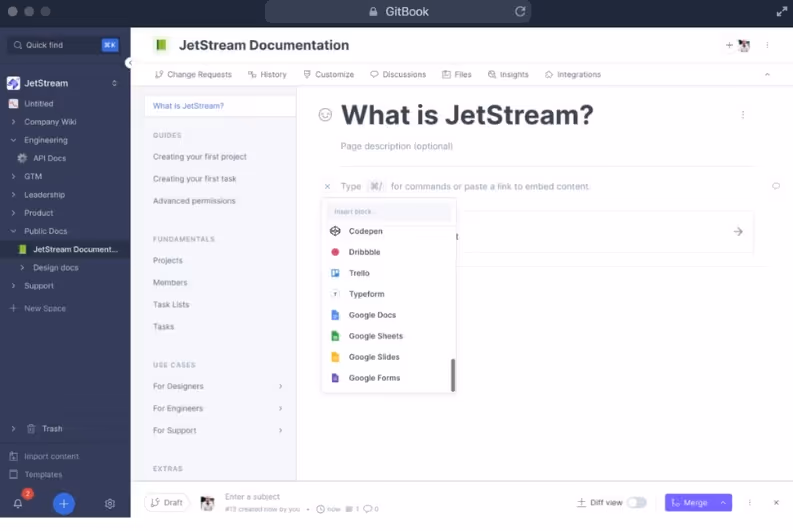Click the API Docs gear icon

tap(22, 158)
